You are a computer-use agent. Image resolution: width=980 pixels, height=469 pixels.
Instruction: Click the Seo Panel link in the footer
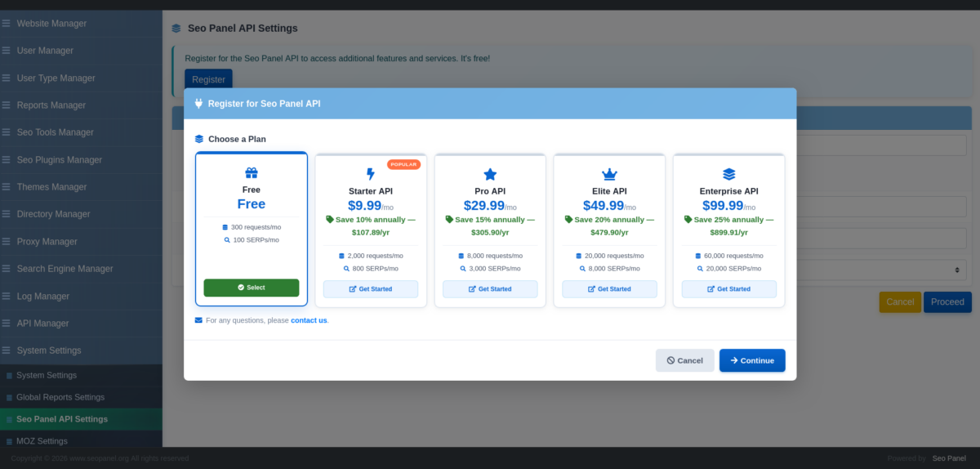point(949,458)
